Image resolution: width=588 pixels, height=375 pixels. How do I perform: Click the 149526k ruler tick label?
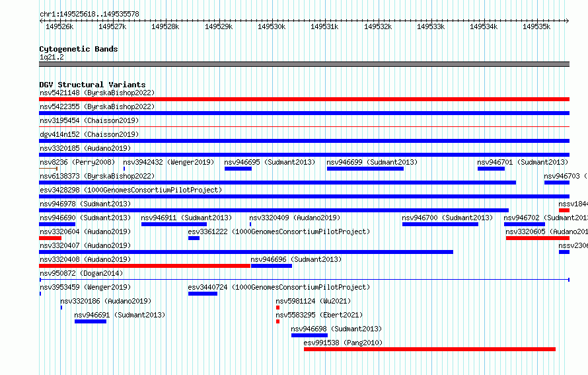[x=59, y=26]
